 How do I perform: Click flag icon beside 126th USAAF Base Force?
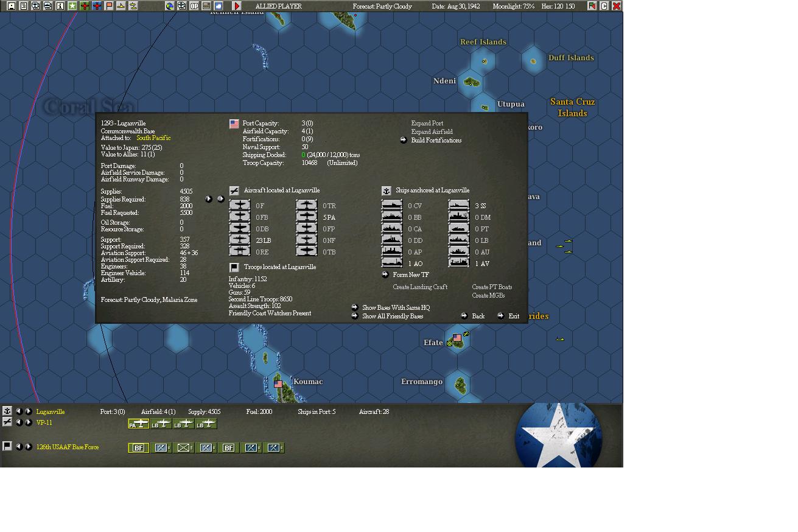point(7,446)
